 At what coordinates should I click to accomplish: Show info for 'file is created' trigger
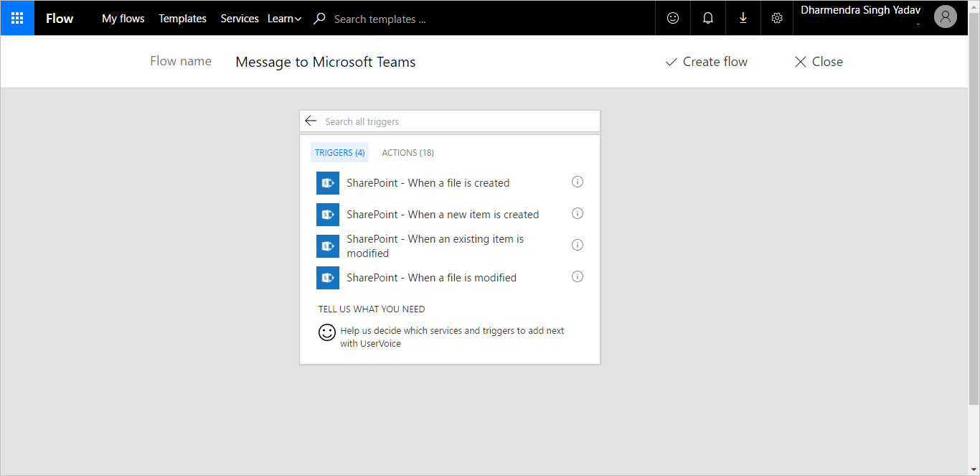(x=578, y=182)
